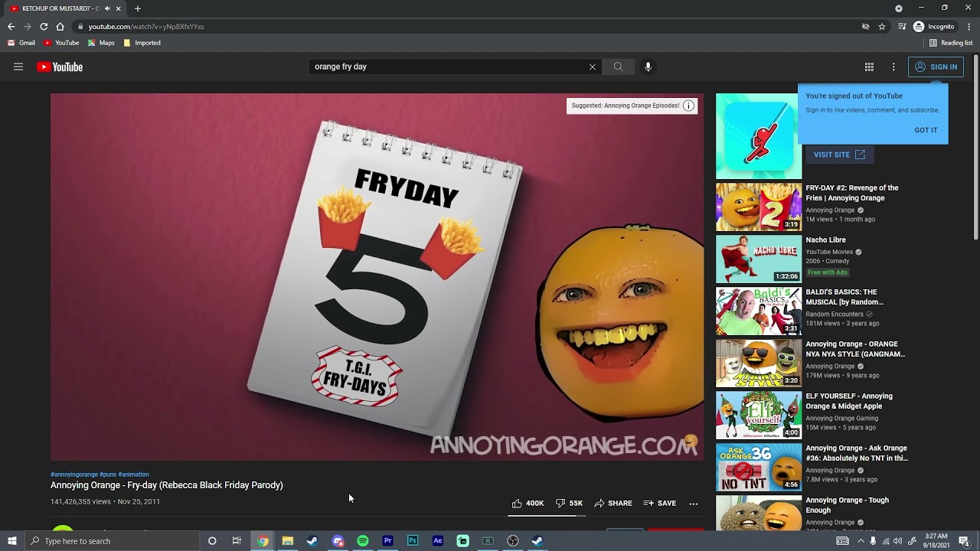Open the Gmail bookmark
Viewport: 980px width, 551px height.
(x=22, y=43)
